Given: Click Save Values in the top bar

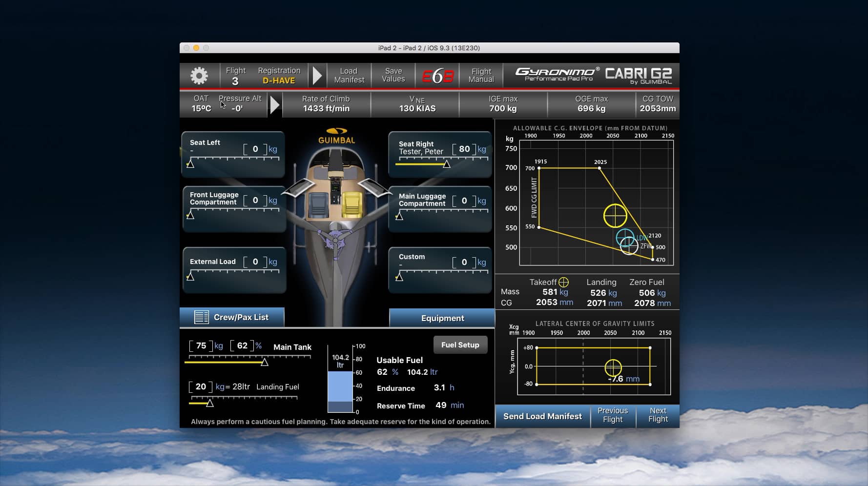Looking at the screenshot, I should [393, 75].
